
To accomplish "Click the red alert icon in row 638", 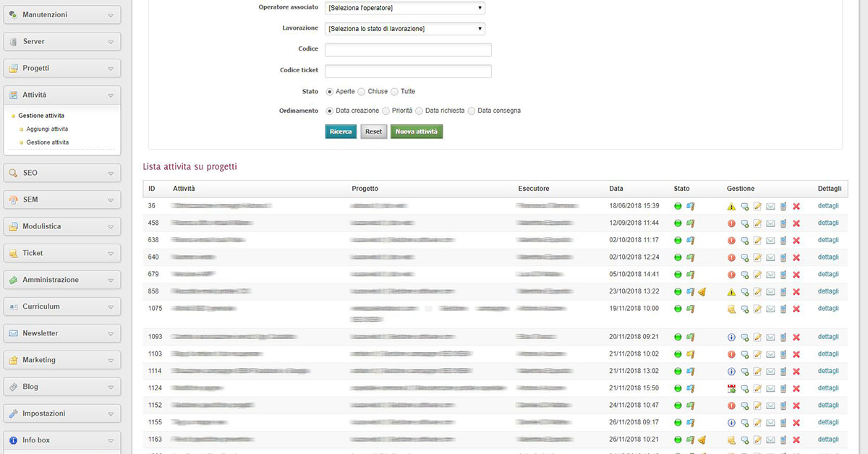I will pos(731,240).
